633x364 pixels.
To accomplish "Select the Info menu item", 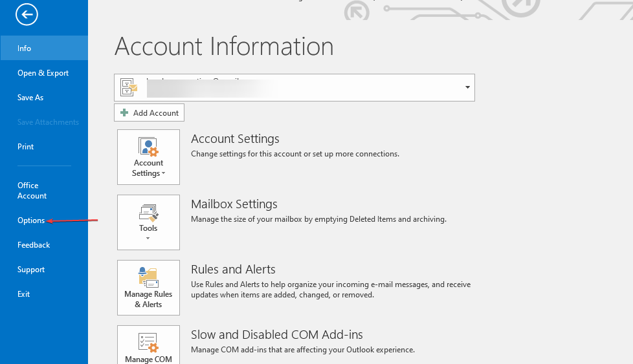I will [25, 48].
